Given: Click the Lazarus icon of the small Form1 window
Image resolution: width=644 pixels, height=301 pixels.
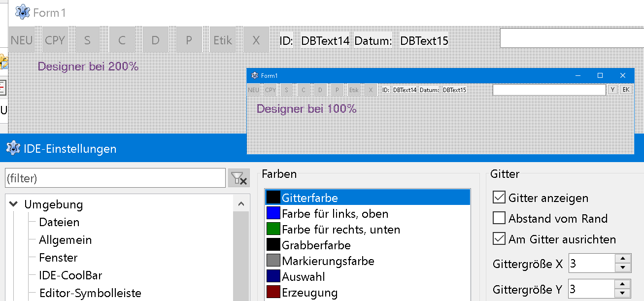Looking at the screenshot, I should point(255,75).
